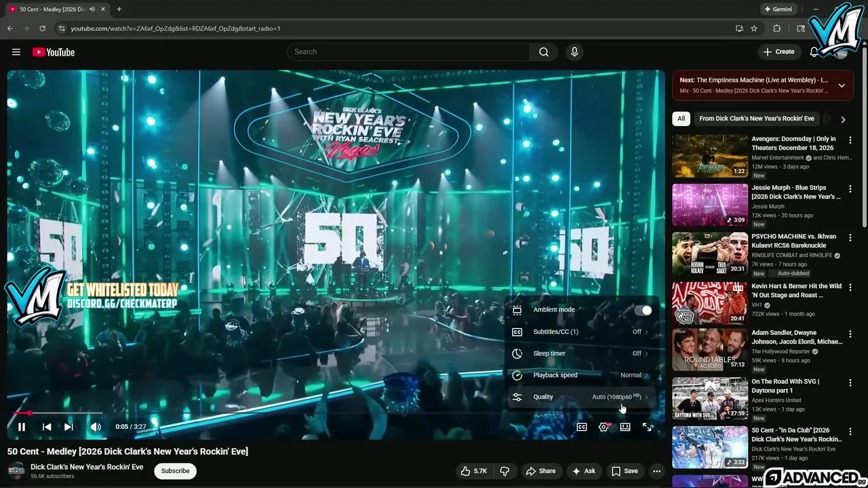Viewport: 868px width, 488px height.
Task: Open the Ask assistant button
Action: [x=584, y=471]
